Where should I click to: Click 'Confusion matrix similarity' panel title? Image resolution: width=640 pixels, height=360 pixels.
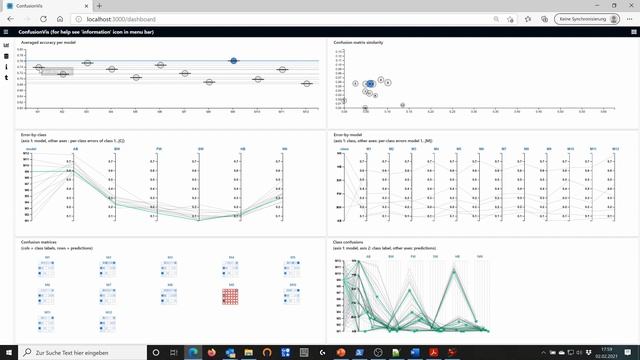(358, 42)
